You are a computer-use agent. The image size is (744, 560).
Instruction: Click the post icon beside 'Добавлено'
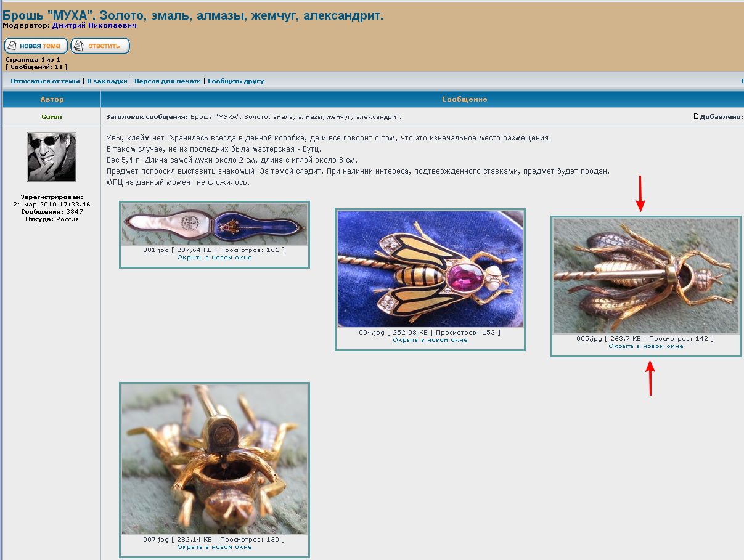pyautogui.click(x=696, y=116)
